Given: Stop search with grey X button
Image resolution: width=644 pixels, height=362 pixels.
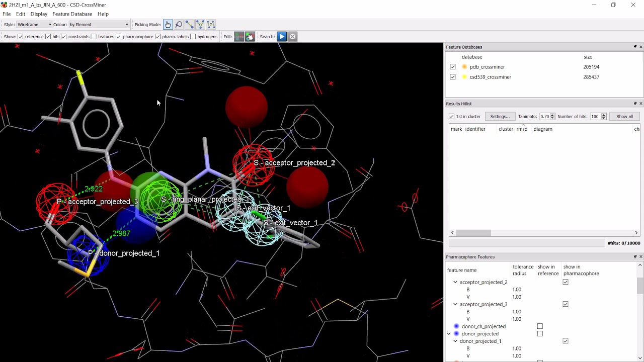Looking at the screenshot, I should click(292, 36).
